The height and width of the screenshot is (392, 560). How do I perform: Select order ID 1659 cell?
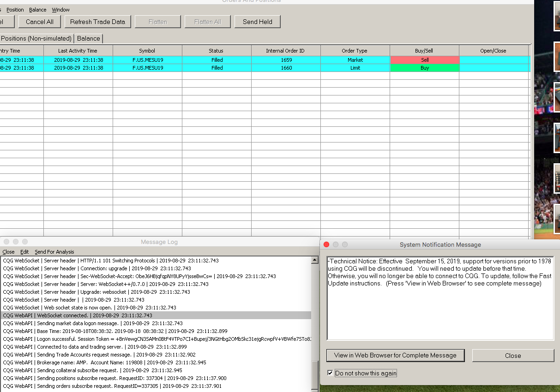point(286,60)
